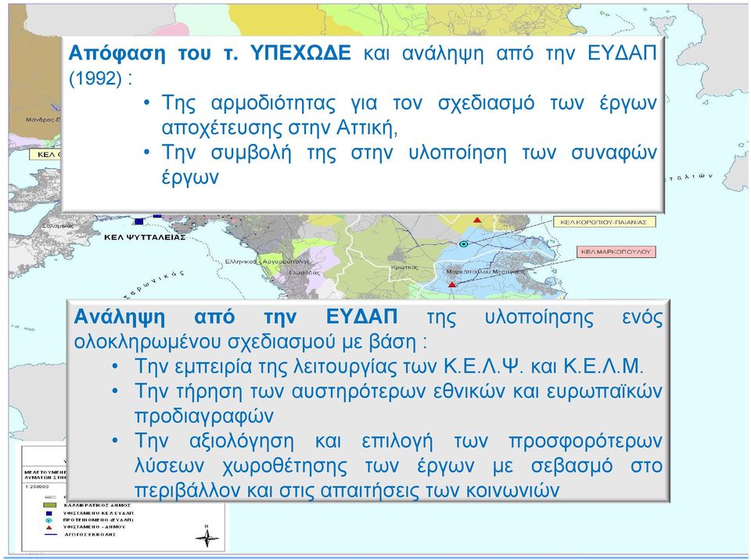Click the Σαλαμίνας map label
This screenshot has width=751, height=560.
[x=58, y=225]
